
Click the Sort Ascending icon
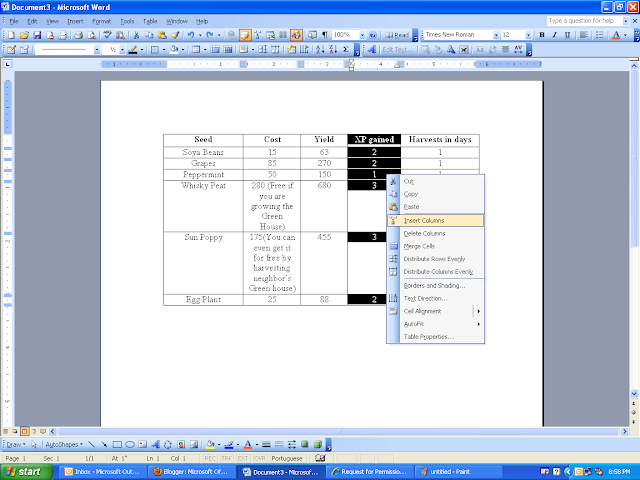(x=320, y=50)
